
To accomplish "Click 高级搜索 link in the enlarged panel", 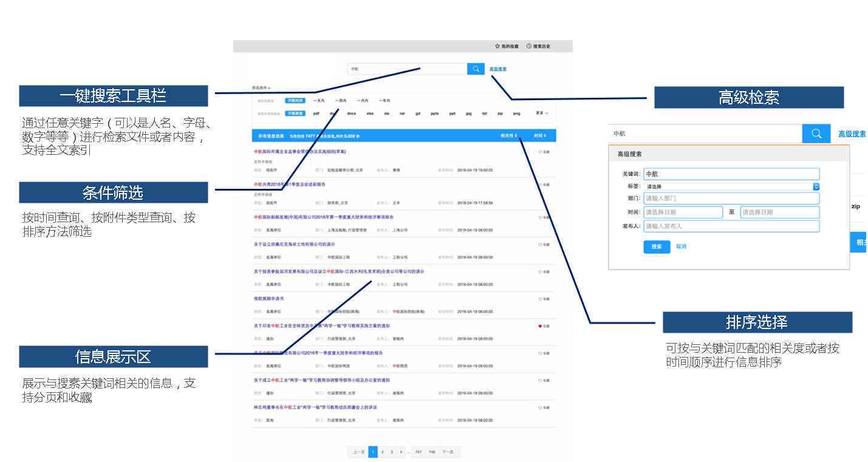I will point(852,134).
